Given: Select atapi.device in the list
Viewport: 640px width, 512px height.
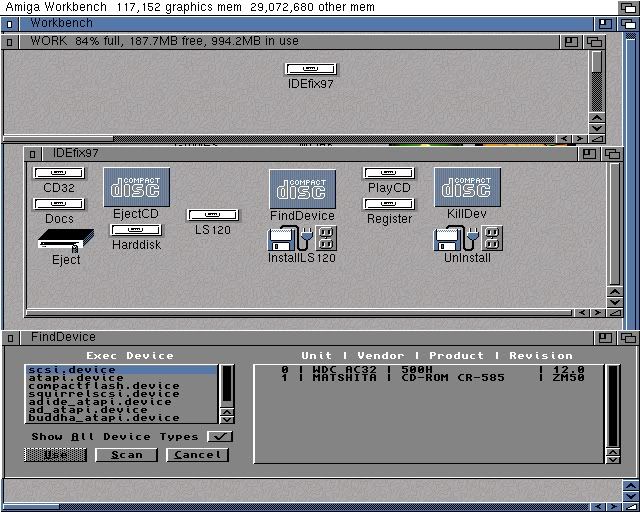Looking at the screenshot, I should (x=122, y=378).
